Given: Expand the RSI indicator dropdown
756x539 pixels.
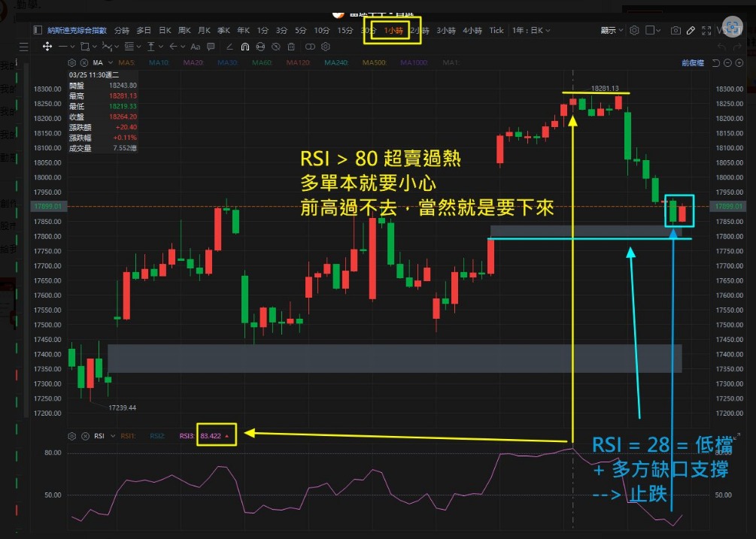Looking at the screenshot, I should coord(113,436).
